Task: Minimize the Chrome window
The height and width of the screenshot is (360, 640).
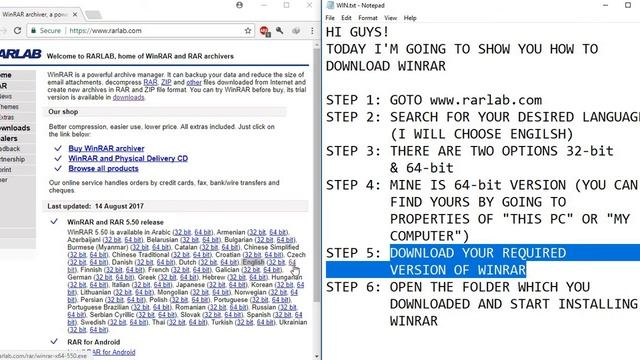Action: (x=264, y=5)
